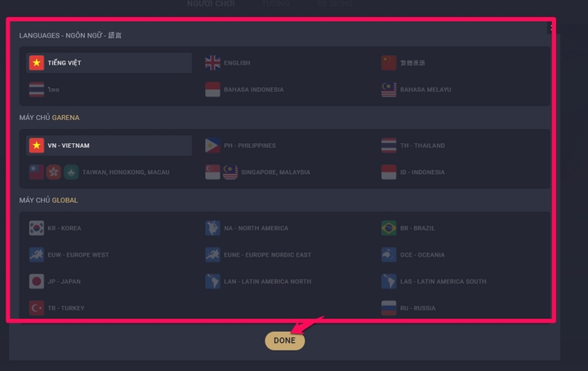Choose English via the UK flag
The image size is (588, 371).
click(212, 63)
